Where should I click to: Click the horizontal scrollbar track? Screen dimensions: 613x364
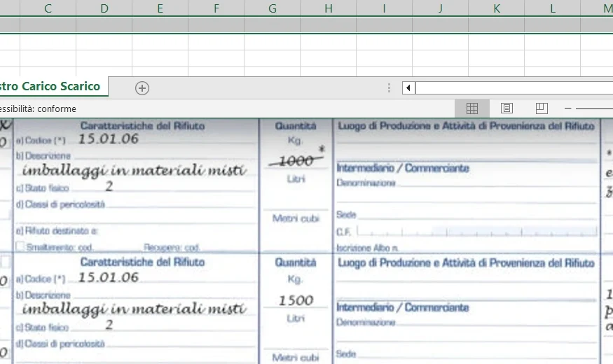coord(511,87)
